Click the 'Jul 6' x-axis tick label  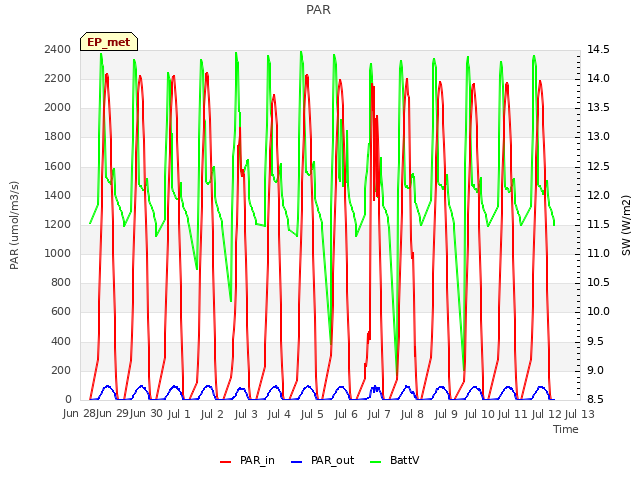(346, 414)
